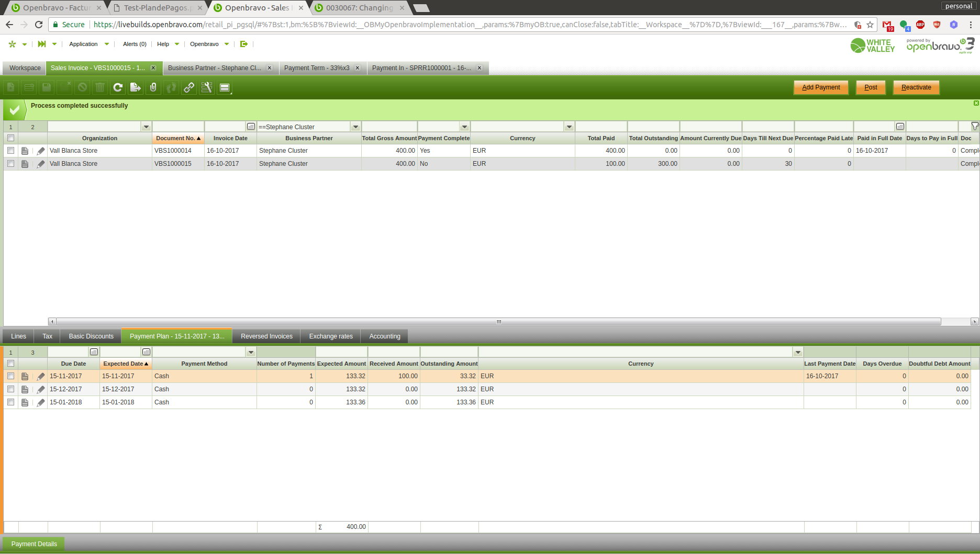The height and width of the screenshot is (554, 980).
Task: Click the Refresh toolbar icon
Action: (118, 87)
